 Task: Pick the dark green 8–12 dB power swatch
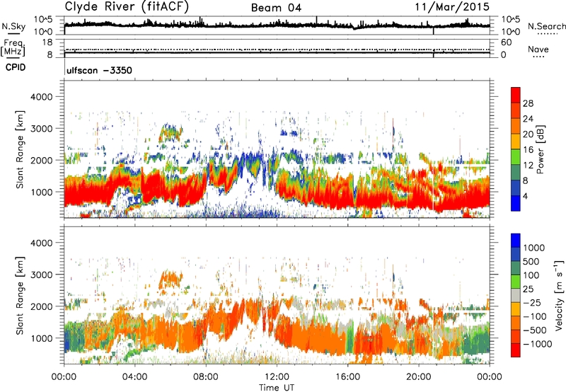click(516, 173)
